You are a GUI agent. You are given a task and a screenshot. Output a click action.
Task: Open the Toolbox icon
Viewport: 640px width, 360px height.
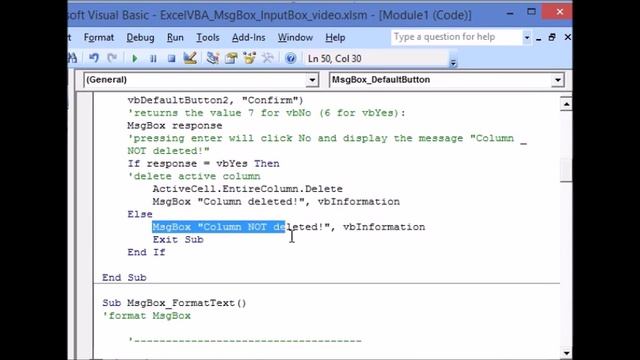[268, 58]
